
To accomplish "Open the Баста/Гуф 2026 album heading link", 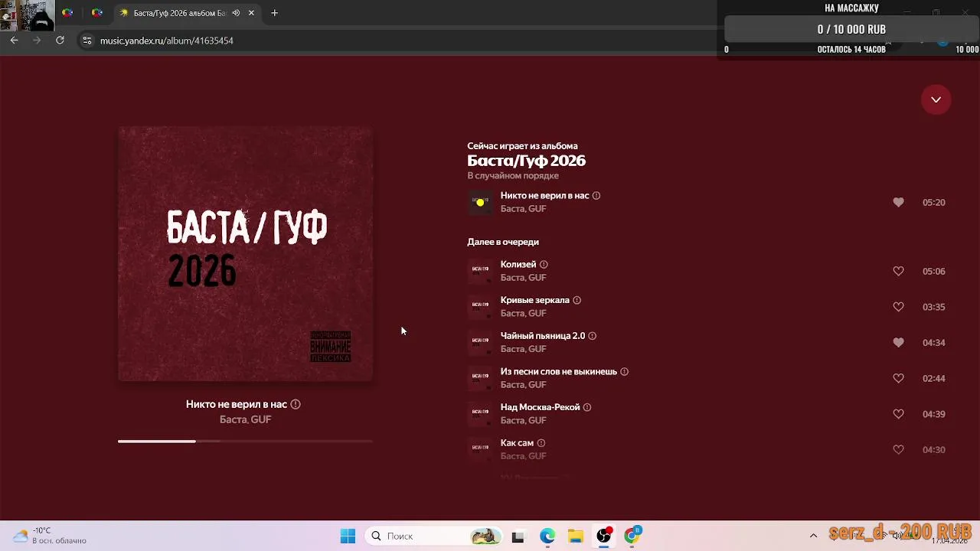I will (x=527, y=161).
